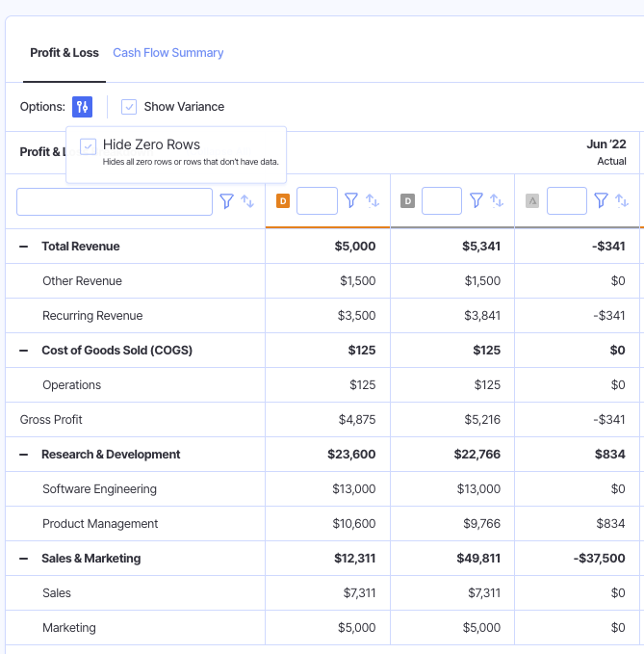The height and width of the screenshot is (654, 644).
Task: Select the Profit & Loss tab
Action: [x=64, y=53]
